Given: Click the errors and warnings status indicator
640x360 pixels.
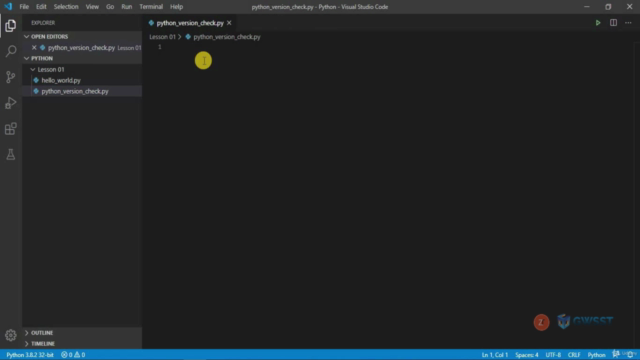Looking at the screenshot, I should pyautogui.click(x=73, y=355).
